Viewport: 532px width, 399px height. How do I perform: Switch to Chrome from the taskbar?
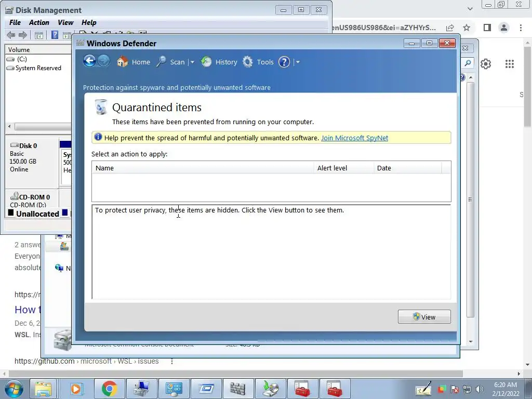[x=109, y=389]
